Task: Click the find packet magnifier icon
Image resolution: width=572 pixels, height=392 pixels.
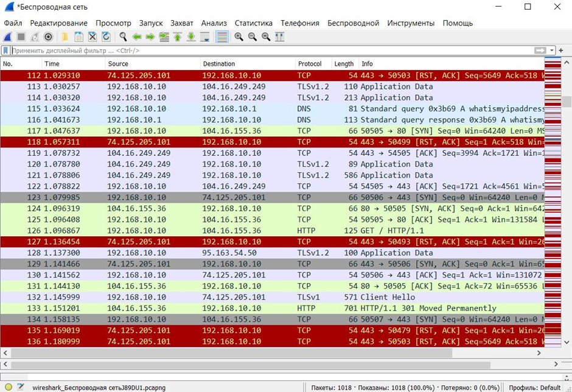Action: click(x=123, y=37)
